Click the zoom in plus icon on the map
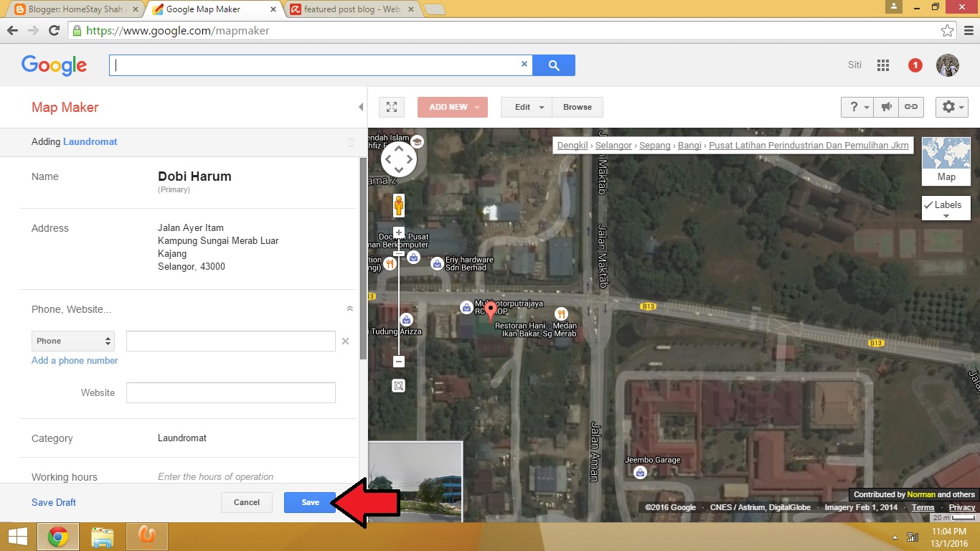The height and width of the screenshot is (551, 980). (398, 232)
